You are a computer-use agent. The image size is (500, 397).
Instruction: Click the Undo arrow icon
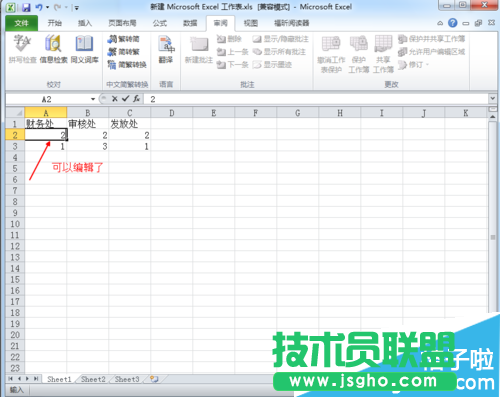pos(39,7)
